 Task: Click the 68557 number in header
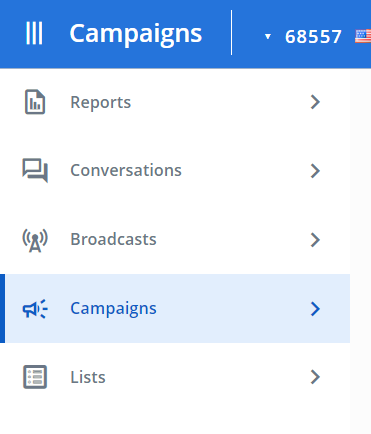(x=313, y=36)
